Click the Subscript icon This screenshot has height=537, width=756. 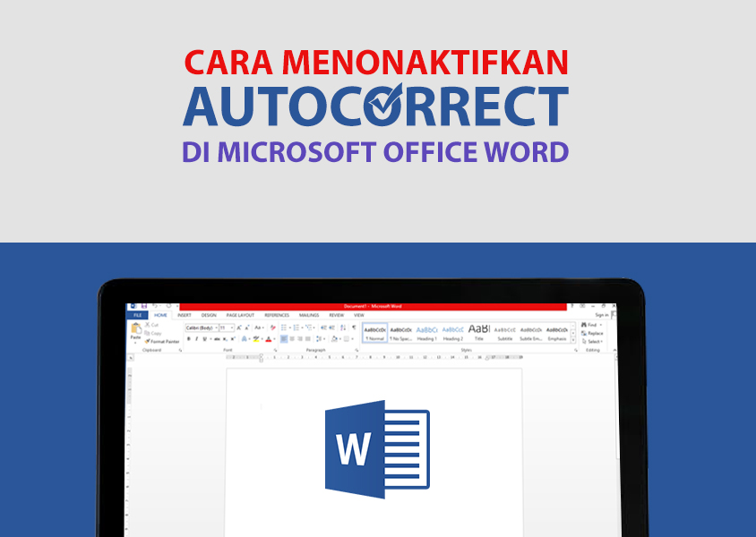(x=225, y=339)
